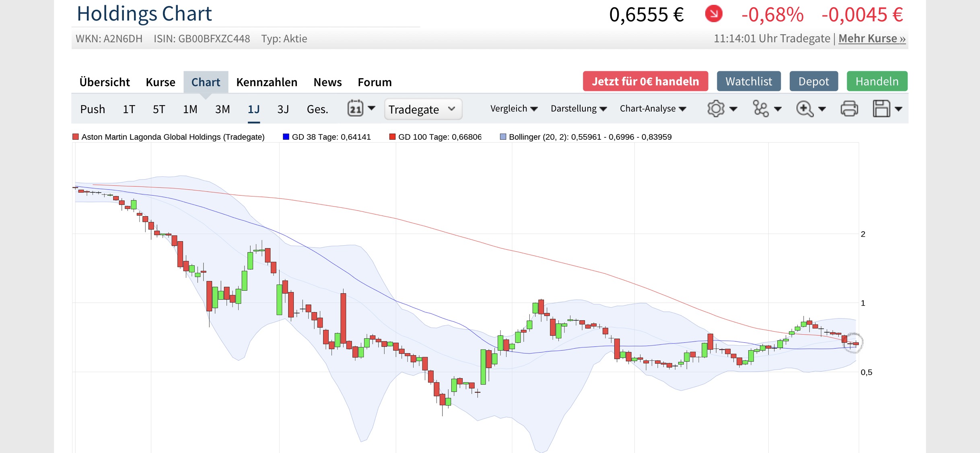Open the Mehr Kurse link
The height and width of the screenshot is (453, 980).
tap(872, 39)
